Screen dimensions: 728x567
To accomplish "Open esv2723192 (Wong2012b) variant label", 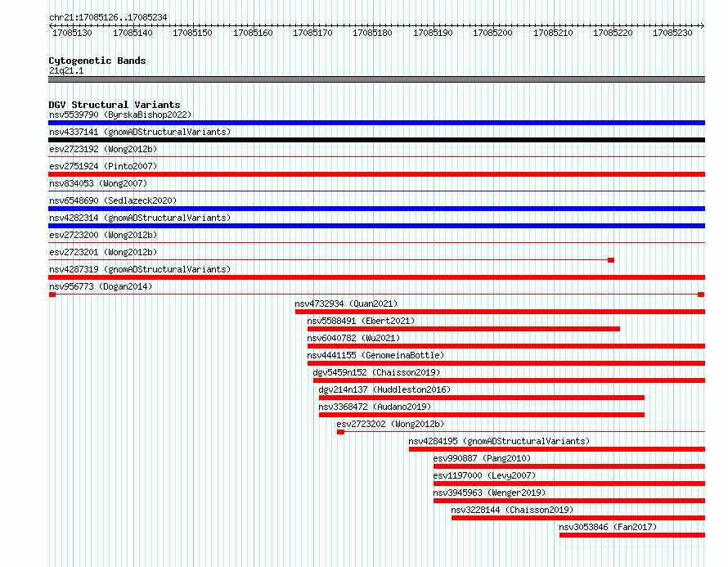I will coord(103,149).
